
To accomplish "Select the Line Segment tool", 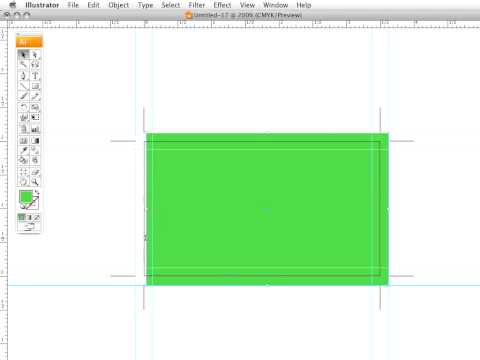I will click(x=23, y=86).
